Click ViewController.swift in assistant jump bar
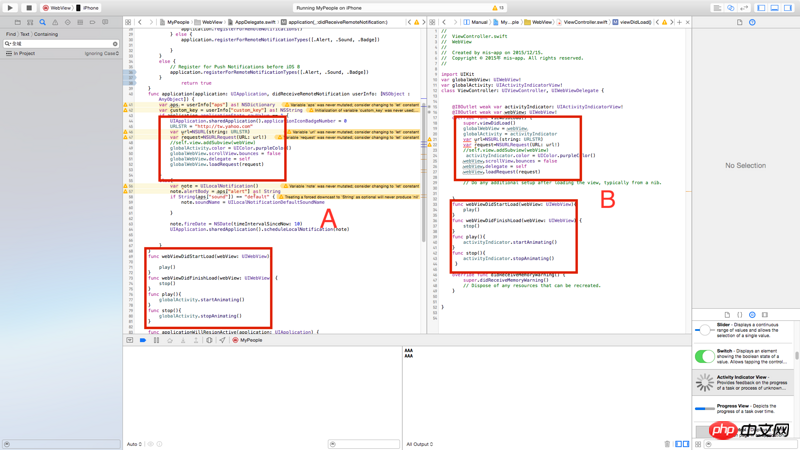The image size is (800, 450). click(x=582, y=22)
